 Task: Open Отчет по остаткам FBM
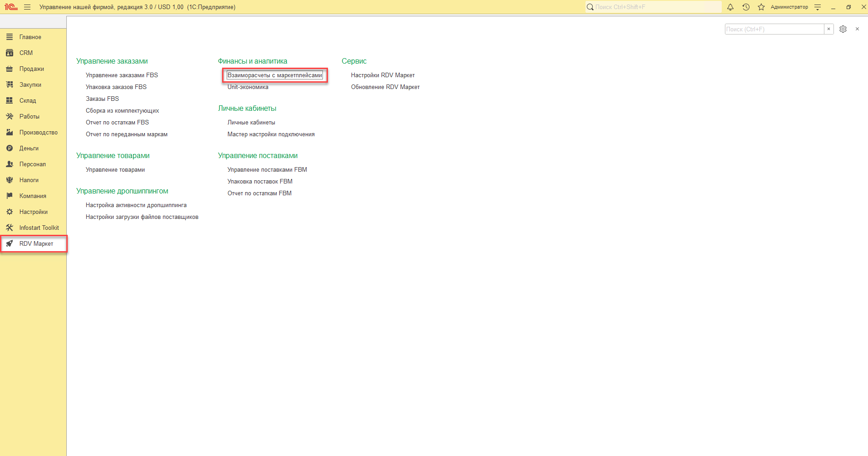(259, 193)
